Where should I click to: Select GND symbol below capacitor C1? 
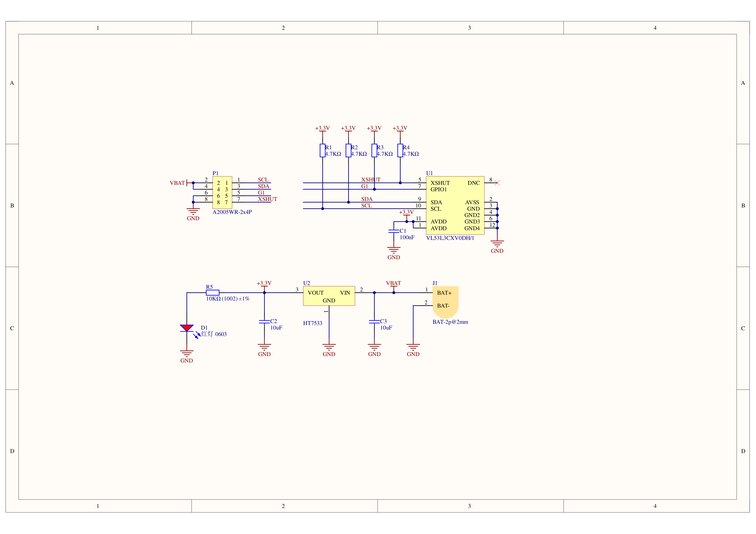(x=394, y=251)
